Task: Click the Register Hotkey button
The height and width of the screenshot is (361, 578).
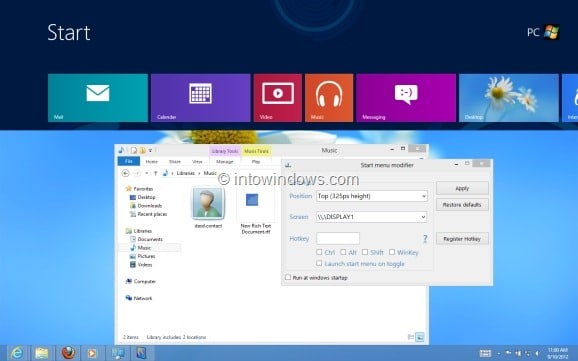Action: click(462, 239)
